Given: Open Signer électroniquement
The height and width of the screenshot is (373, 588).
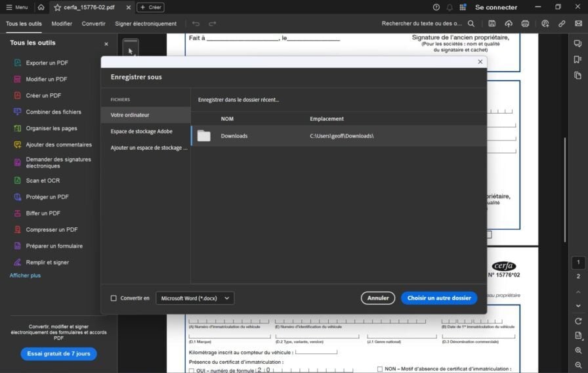Looking at the screenshot, I should point(146,24).
